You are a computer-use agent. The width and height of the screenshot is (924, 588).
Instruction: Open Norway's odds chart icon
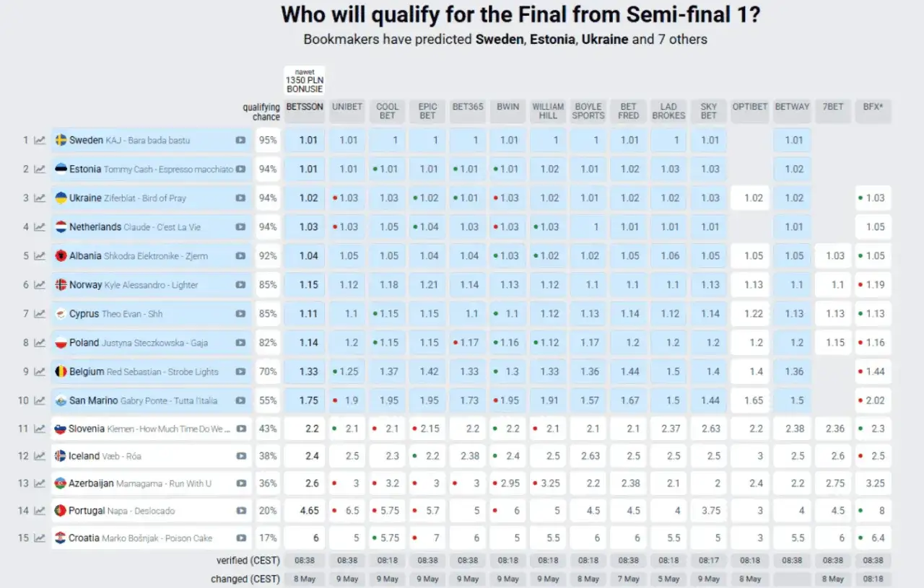[39, 284]
